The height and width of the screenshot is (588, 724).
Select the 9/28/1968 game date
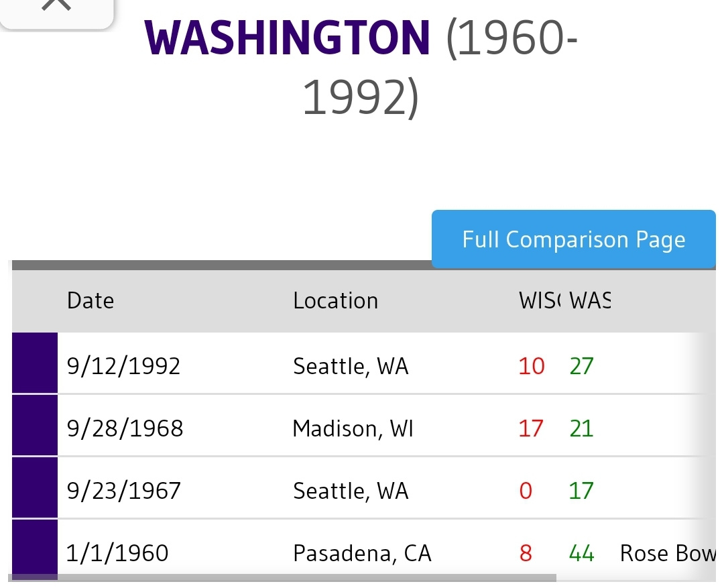point(125,428)
